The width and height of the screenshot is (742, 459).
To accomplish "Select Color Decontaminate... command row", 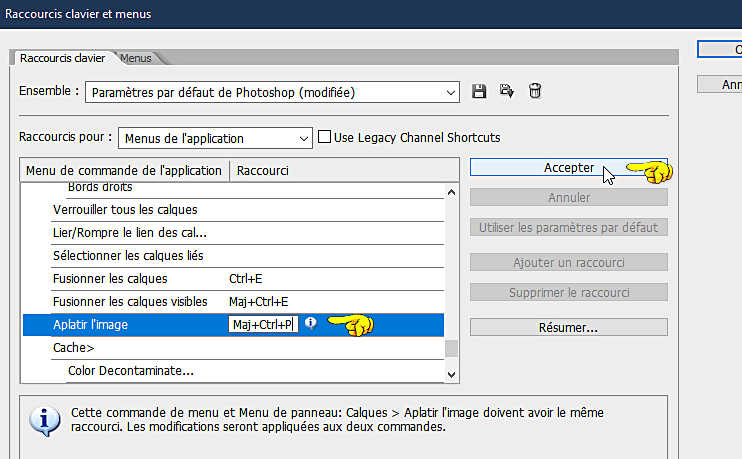I will 255,371.
